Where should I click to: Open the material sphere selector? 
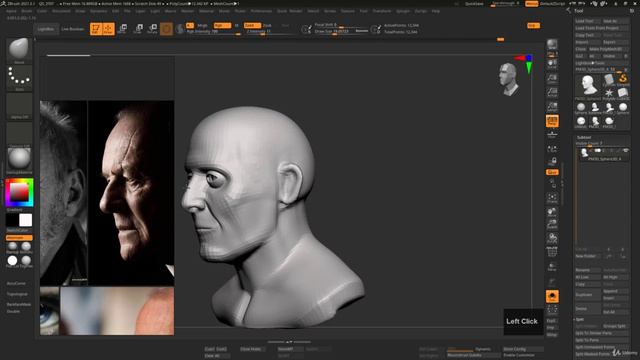(x=19, y=160)
